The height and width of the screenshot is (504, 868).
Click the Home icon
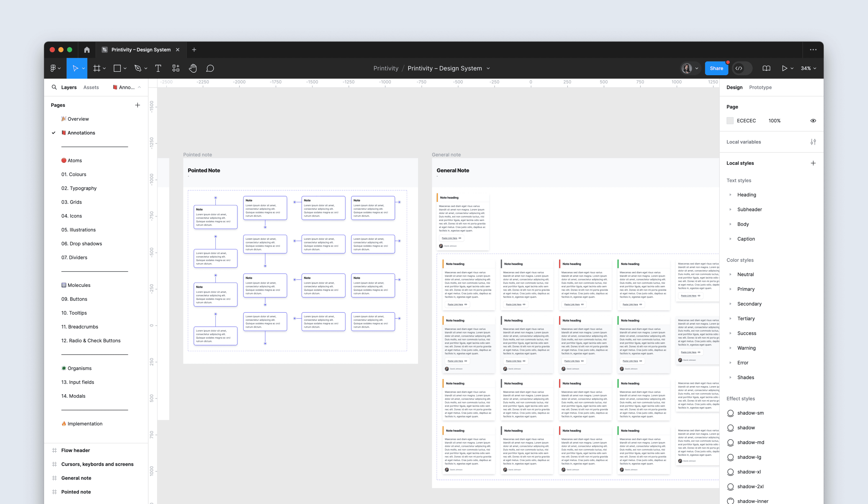87,50
